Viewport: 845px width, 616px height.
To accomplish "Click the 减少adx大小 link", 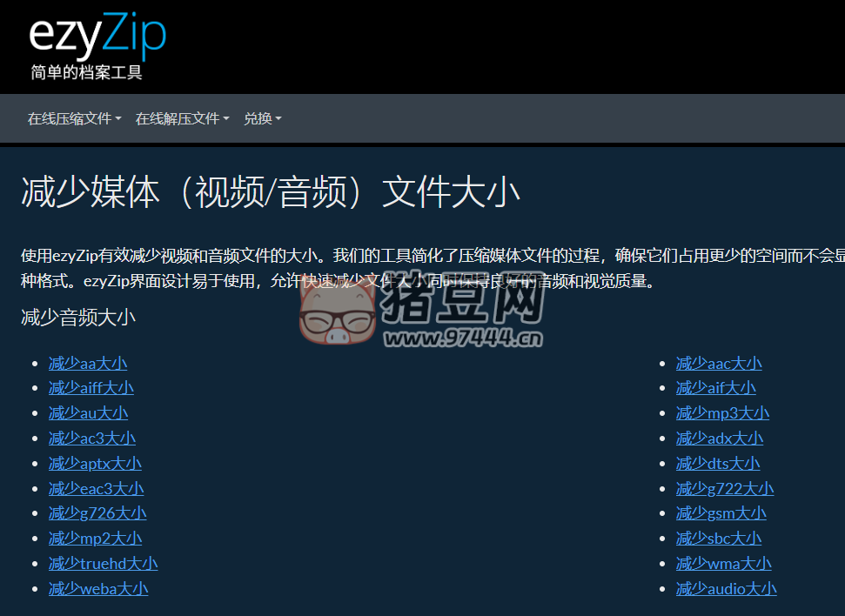I will click(x=720, y=439).
